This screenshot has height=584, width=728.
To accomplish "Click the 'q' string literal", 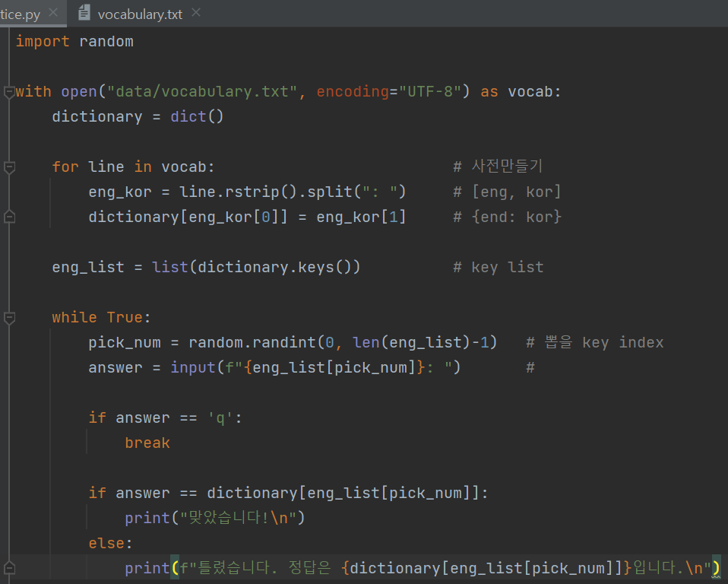I will click(220, 417).
